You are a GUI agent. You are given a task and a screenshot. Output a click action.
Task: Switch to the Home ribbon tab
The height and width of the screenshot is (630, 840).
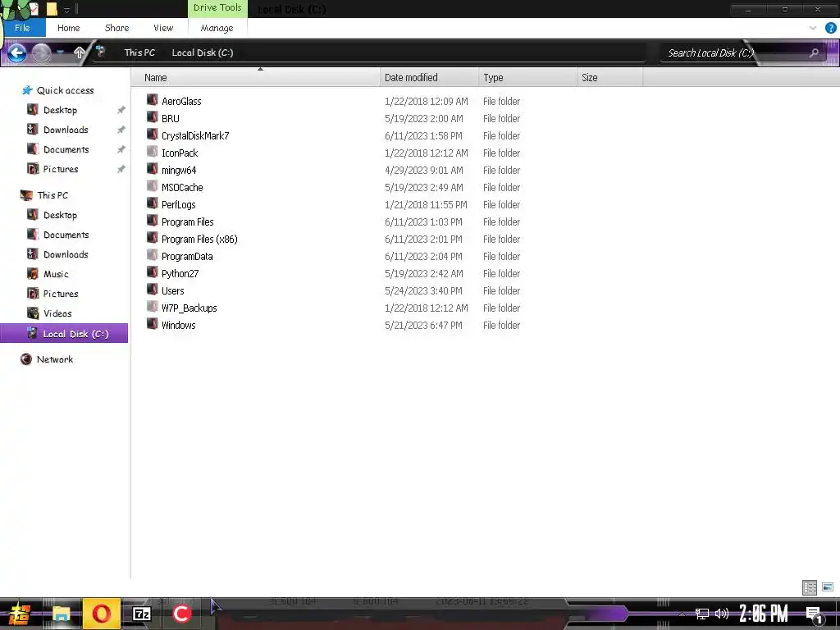click(69, 28)
